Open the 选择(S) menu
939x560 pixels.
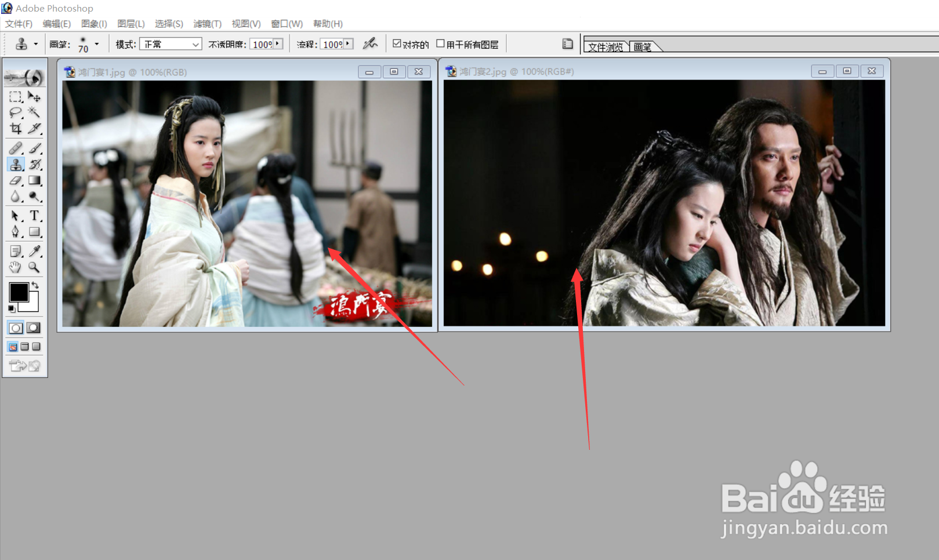click(x=169, y=24)
